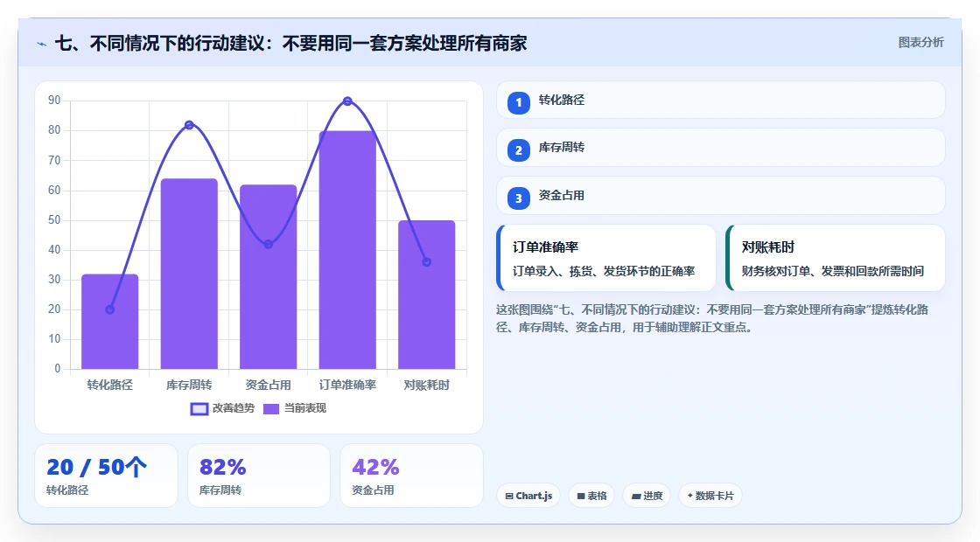Viewport: 980px width, 542px height.
Task: Click the y-axis value 0
Action: point(58,369)
